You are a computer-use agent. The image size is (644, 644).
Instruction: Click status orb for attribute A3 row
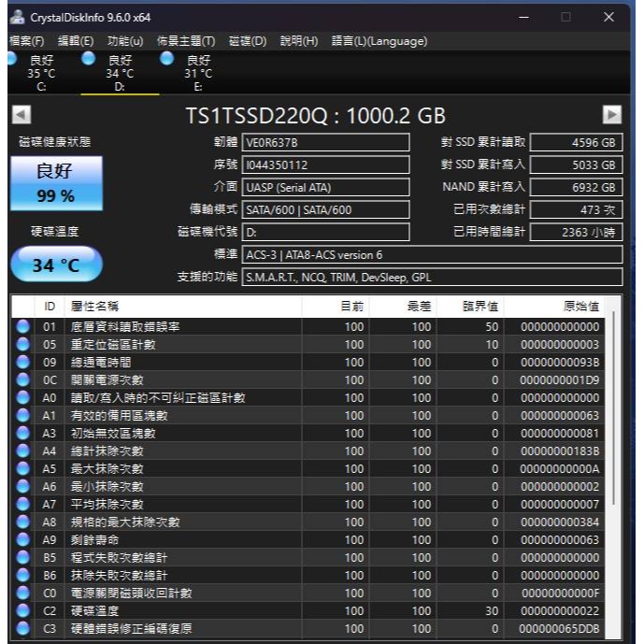click(23, 433)
